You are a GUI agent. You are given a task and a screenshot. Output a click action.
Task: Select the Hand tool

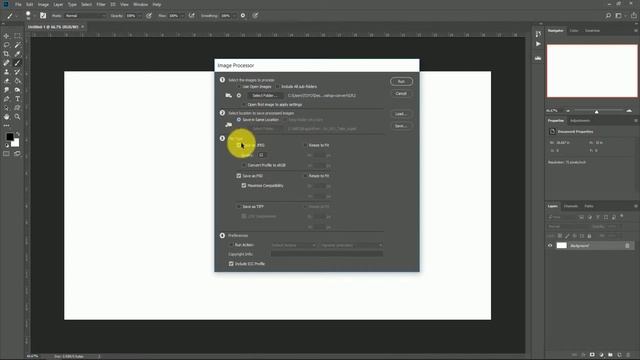point(6,117)
